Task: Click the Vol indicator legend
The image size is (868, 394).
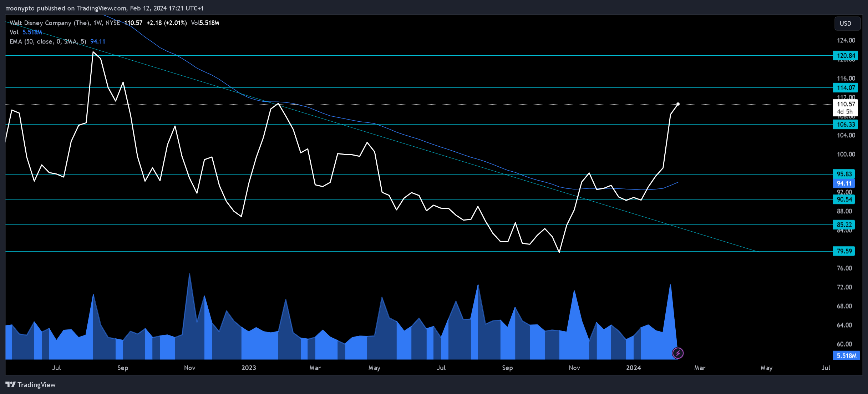Action: pyautogui.click(x=26, y=32)
